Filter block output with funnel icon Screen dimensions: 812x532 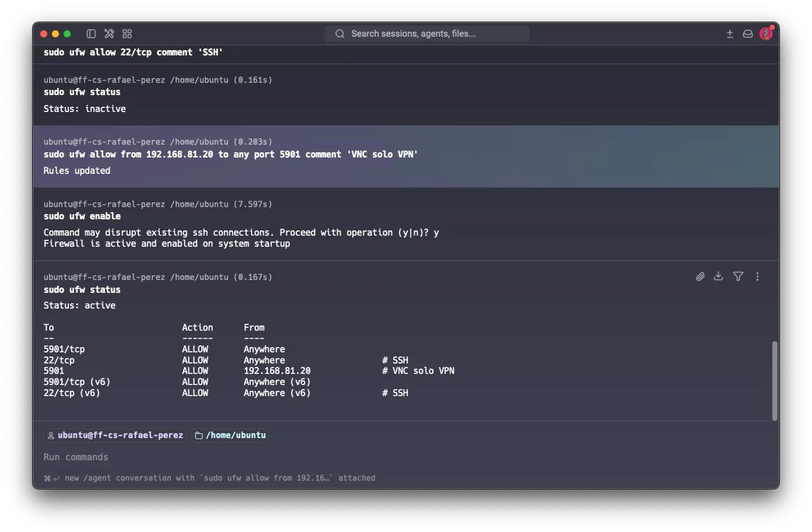(x=738, y=276)
